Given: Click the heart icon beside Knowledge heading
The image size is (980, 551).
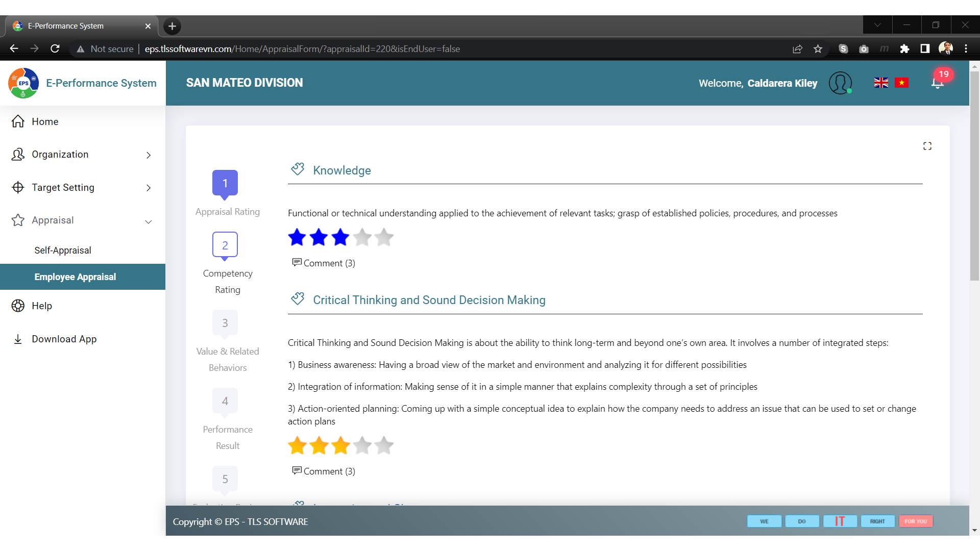Looking at the screenshot, I should click(x=297, y=168).
